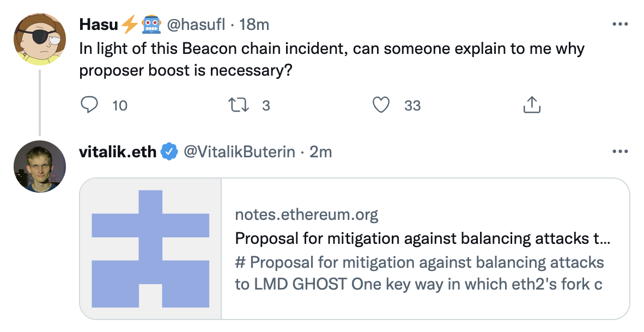Click the retweet icon on Hasu's tweet
This screenshot has width=644, height=332.
239,105
